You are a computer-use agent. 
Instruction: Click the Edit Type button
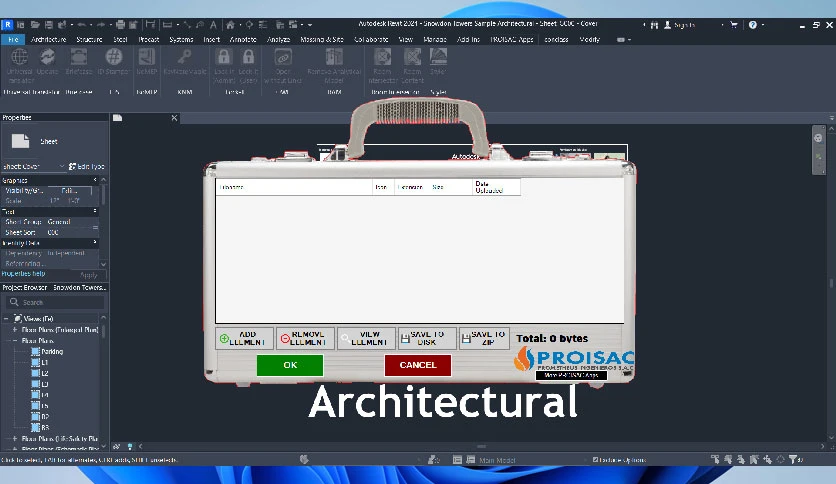pos(86,166)
